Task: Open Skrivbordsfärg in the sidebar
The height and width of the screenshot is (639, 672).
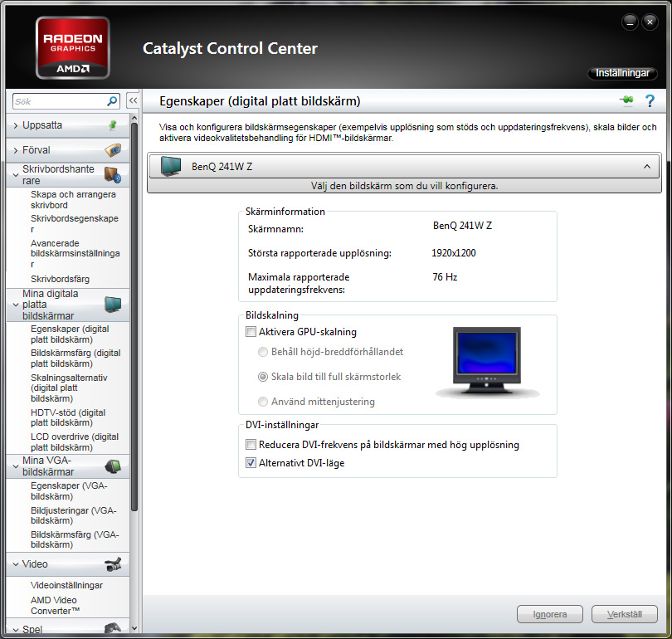Action: (x=60, y=279)
